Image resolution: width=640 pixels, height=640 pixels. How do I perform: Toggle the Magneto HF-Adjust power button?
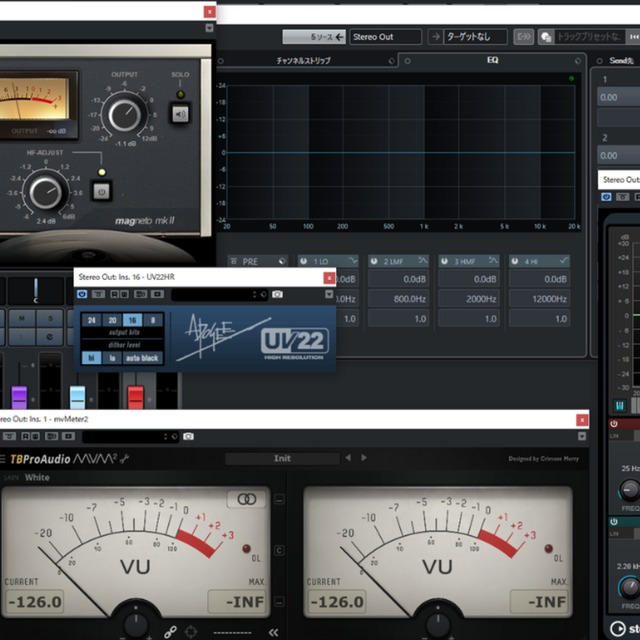click(x=101, y=190)
